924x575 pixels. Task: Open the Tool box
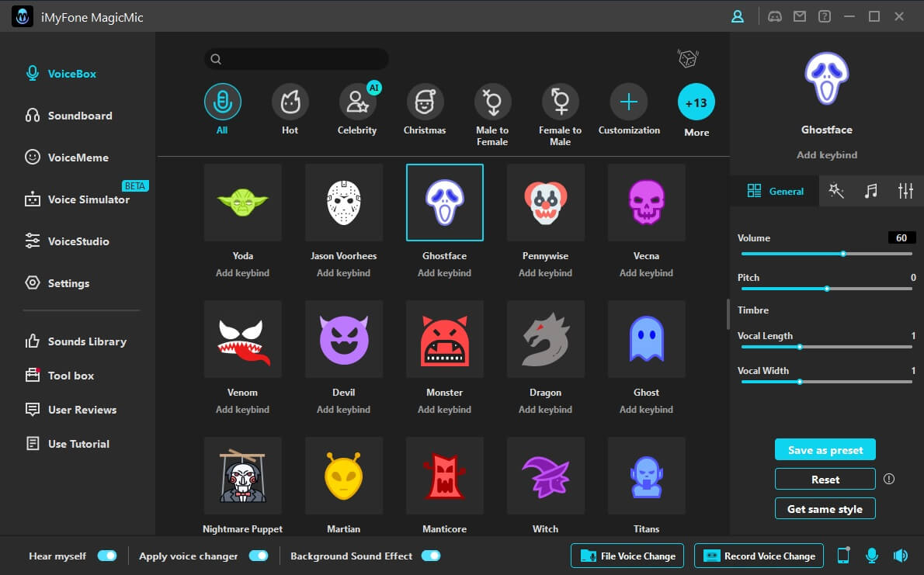coord(60,376)
